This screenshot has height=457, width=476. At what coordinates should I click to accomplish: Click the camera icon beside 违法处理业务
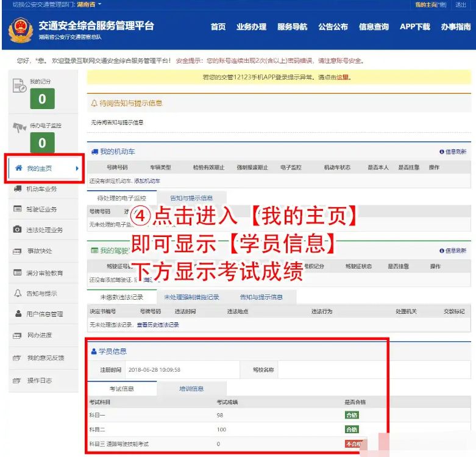[x=18, y=229]
